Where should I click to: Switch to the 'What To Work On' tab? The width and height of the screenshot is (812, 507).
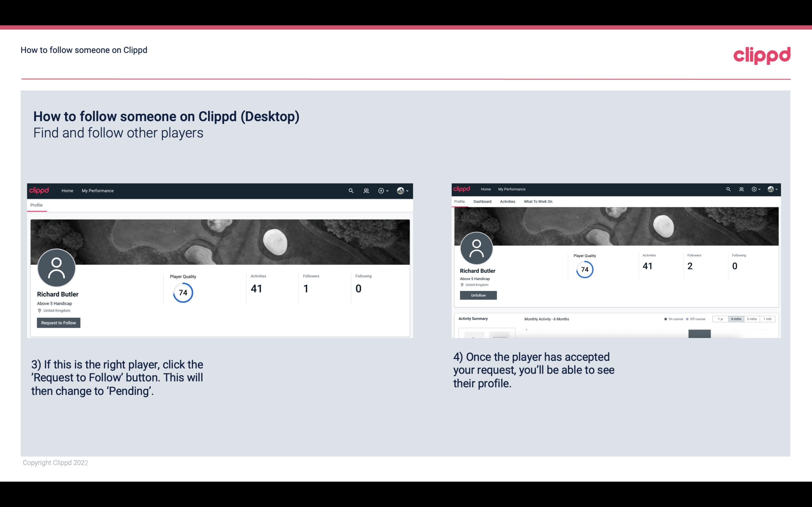tap(537, 201)
